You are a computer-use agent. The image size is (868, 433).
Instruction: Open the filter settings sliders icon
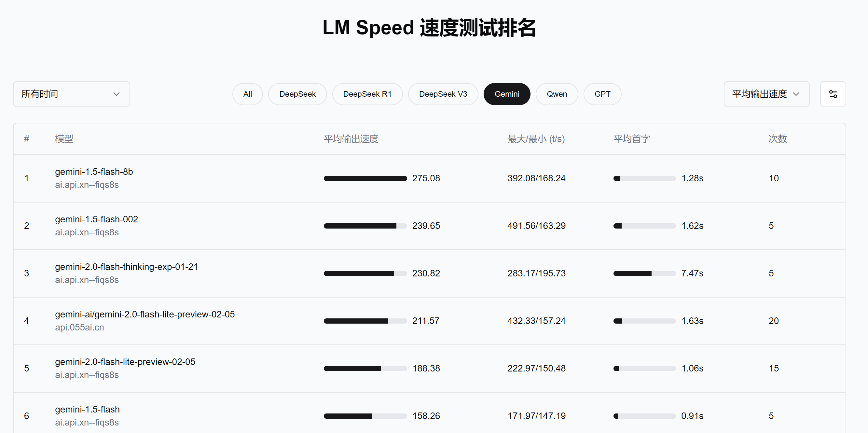[833, 94]
